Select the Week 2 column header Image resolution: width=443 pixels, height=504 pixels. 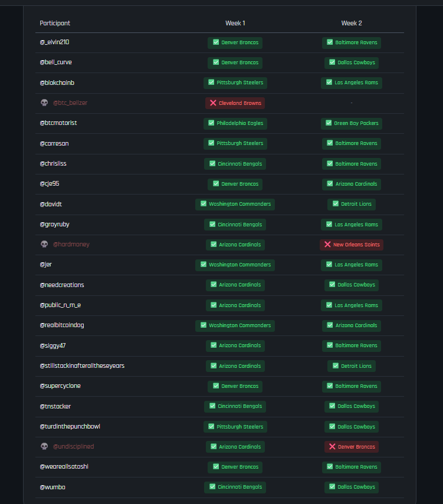coord(352,23)
